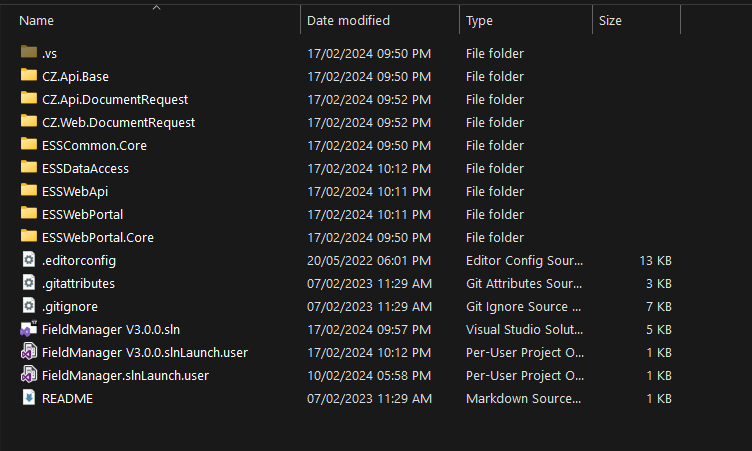
Task: Select the .editorconfig gear file icon
Action: 29,260
